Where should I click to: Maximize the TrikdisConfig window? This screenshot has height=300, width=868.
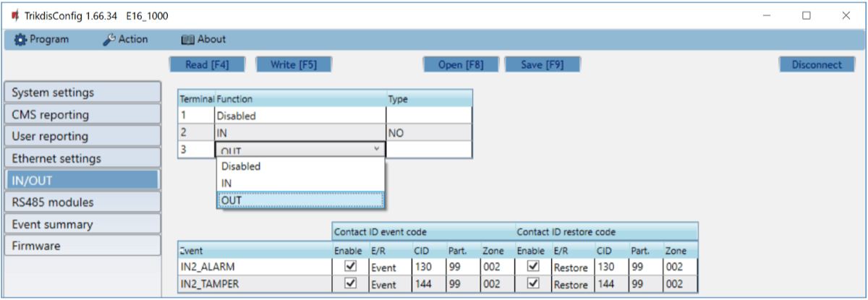click(806, 15)
